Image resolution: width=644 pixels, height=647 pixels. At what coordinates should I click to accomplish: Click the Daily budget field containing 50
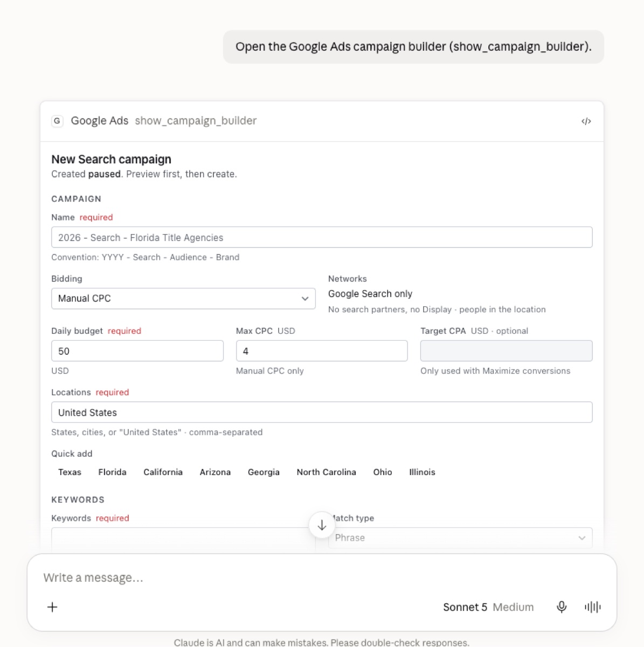coord(137,351)
